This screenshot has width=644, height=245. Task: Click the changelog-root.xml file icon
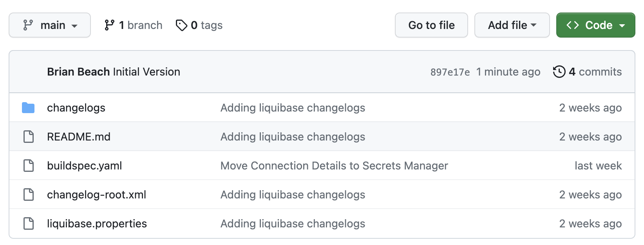pos(28,194)
